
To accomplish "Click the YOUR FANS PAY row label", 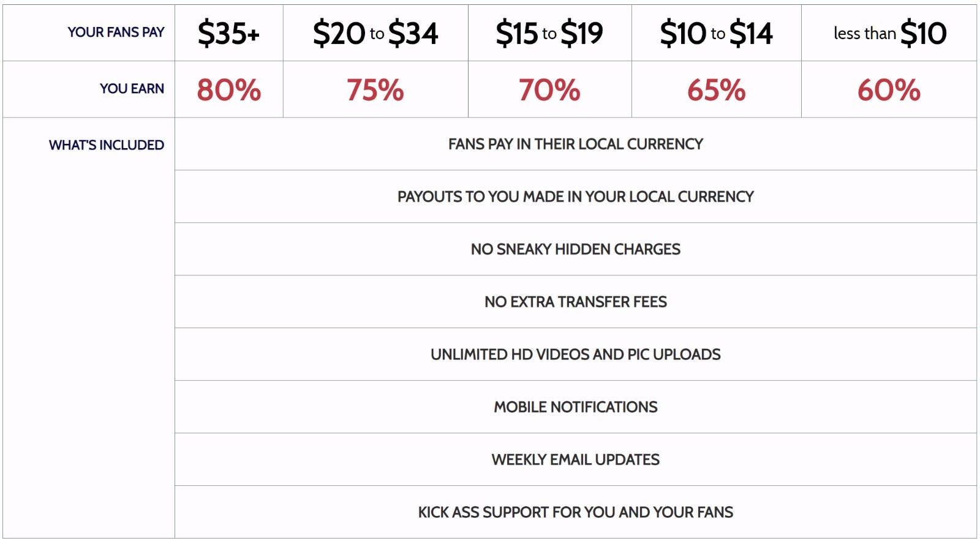I will (x=116, y=32).
